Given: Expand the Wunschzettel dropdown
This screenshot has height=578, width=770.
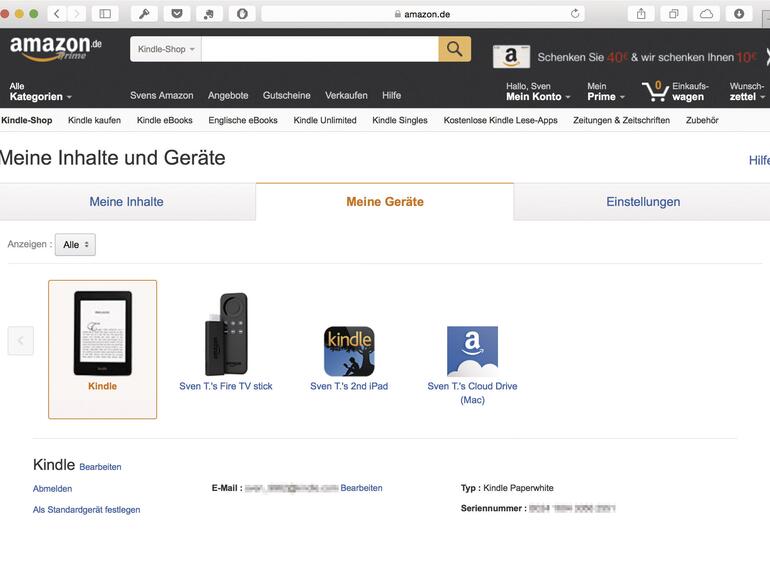Looking at the screenshot, I should tap(747, 92).
